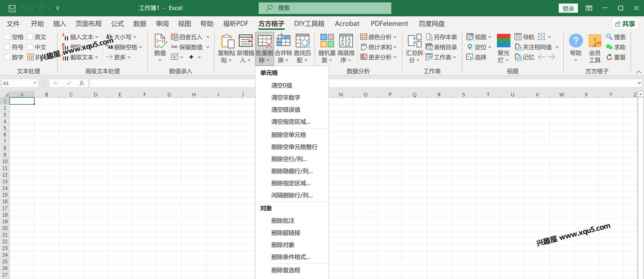Open the Name Box dropdown arrow

35,83
